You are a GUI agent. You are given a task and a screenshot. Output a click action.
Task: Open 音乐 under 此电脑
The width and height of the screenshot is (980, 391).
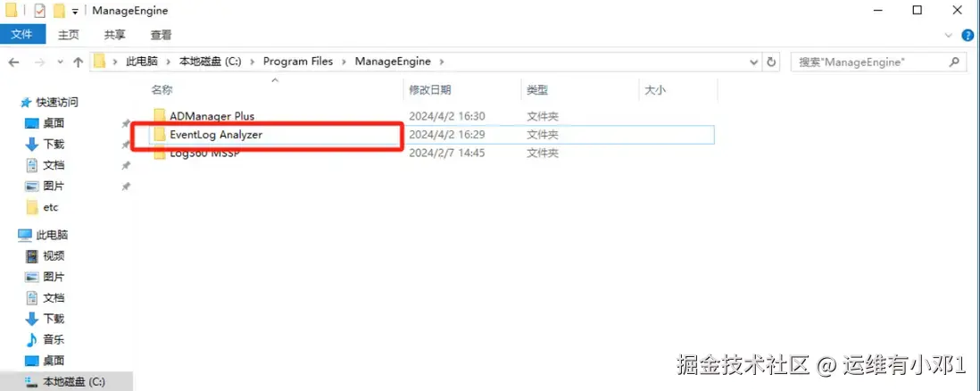tap(54, 340)
